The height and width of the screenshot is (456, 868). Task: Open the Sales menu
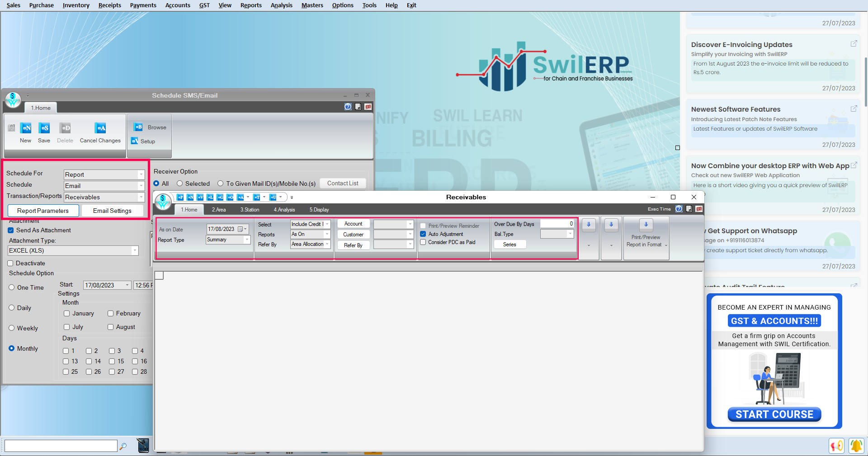[x=14, y=5]
